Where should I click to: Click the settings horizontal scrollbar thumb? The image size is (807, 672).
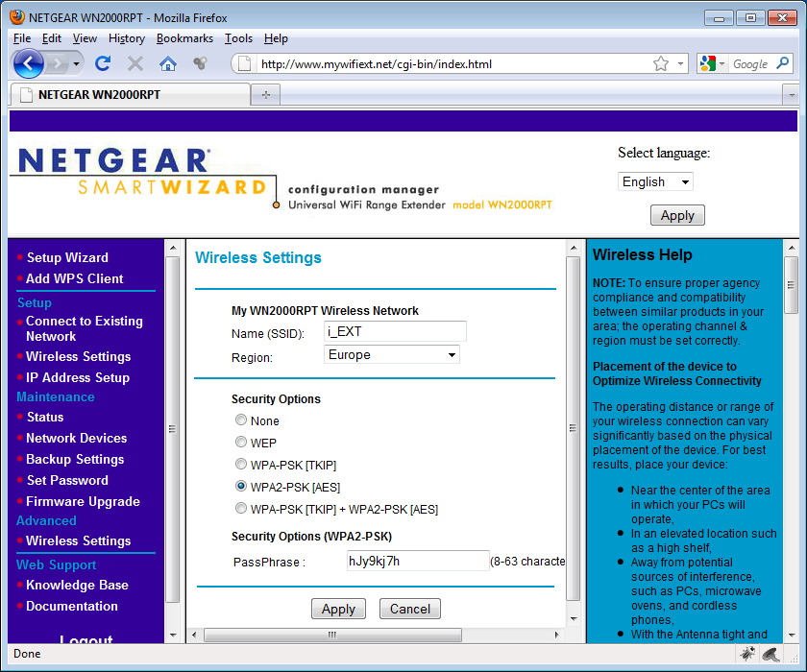332,635
